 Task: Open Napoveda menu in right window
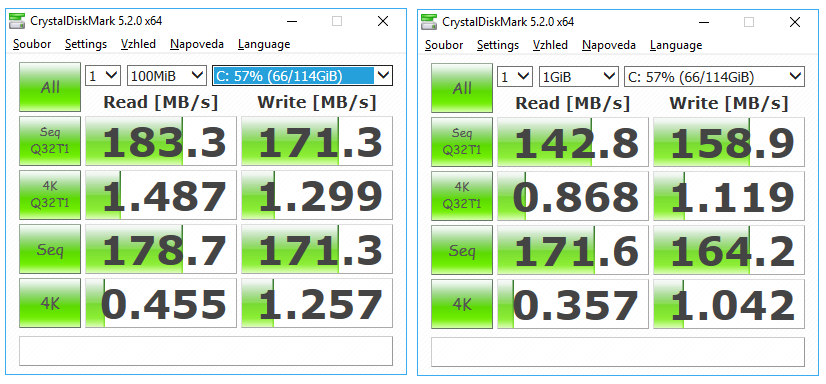pyautogui.click(x=608, y=45)
